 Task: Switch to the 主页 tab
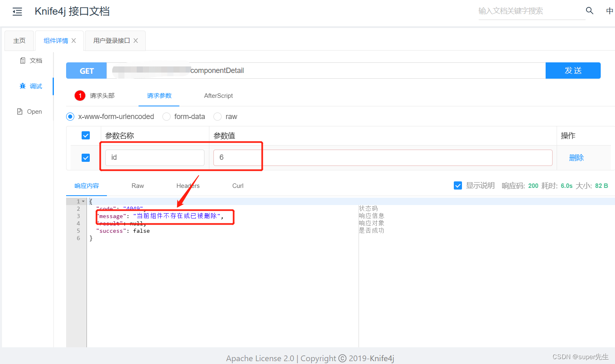19,41
